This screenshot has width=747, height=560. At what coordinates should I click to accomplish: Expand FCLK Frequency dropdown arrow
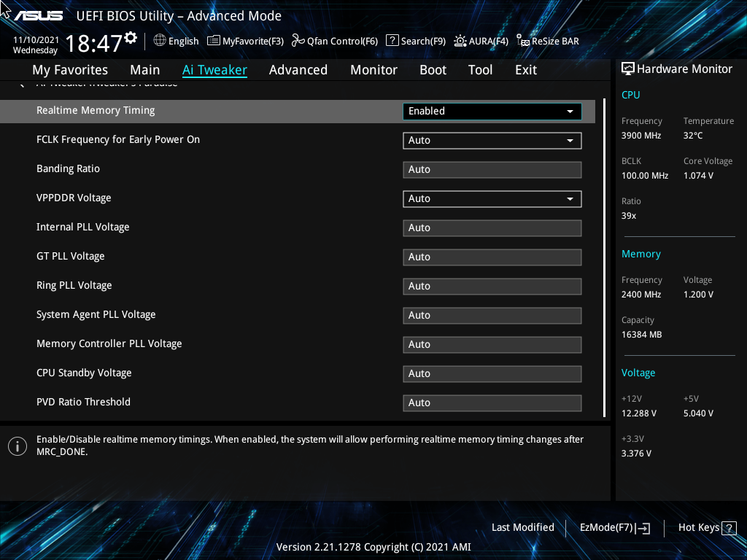coord(570,141)
